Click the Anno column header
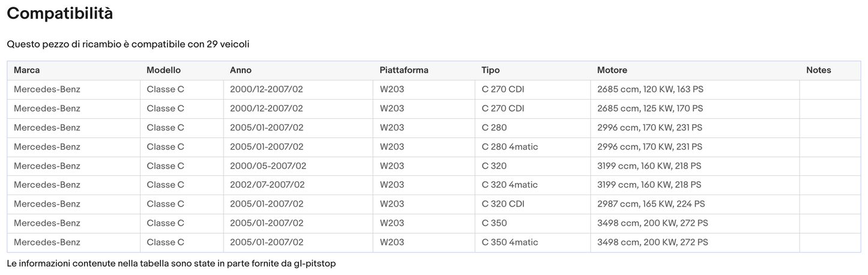 point(241,70)
